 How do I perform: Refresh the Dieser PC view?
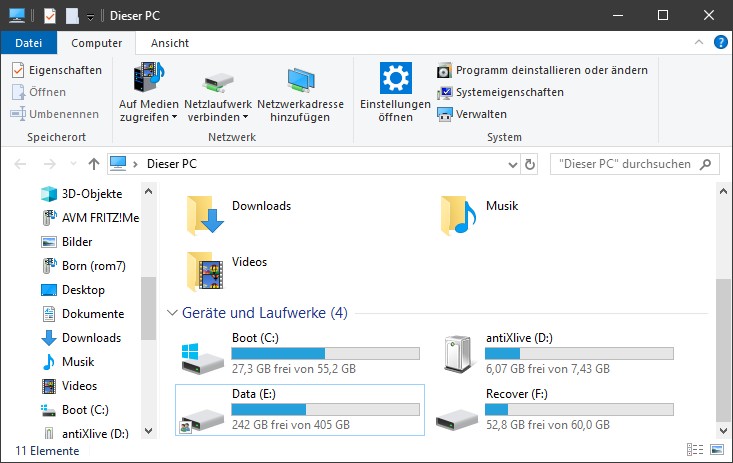point(530,165)
